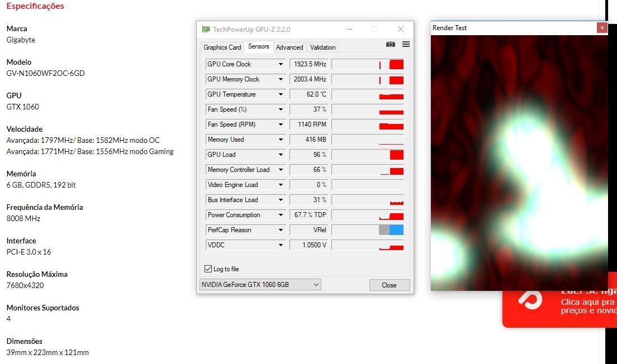This screenshot has width=617, height=364.
Task: Click the Especificações heading
Action: [35, 6]
